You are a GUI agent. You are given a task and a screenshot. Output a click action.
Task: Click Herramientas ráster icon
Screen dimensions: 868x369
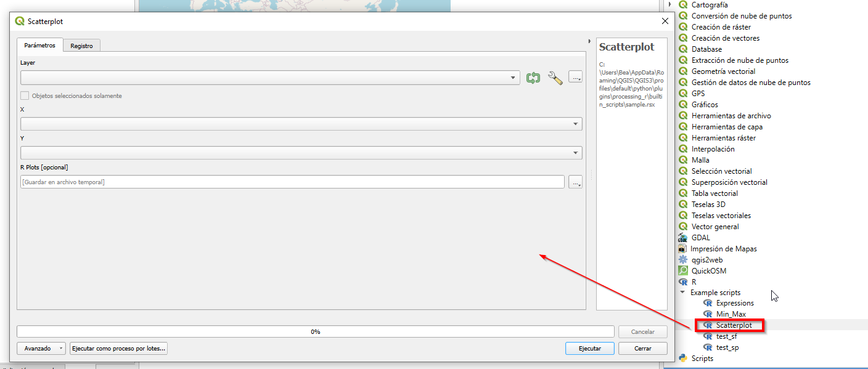click(683, 138)
